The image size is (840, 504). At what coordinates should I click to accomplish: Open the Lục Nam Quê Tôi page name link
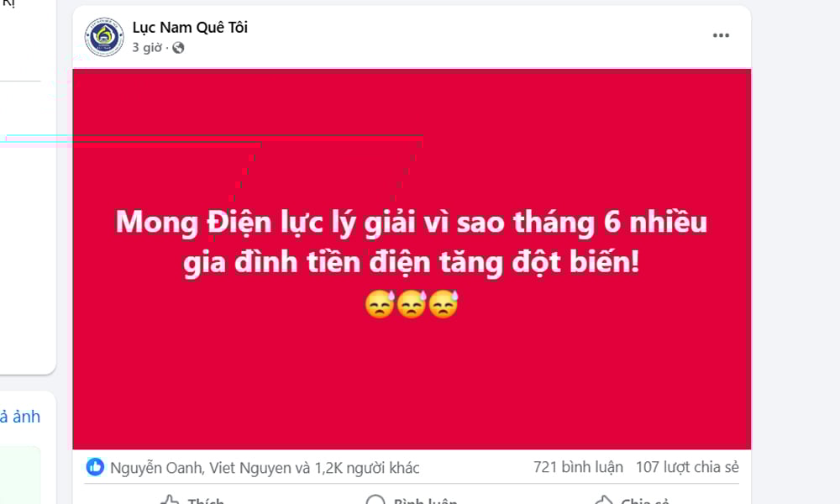190,28
